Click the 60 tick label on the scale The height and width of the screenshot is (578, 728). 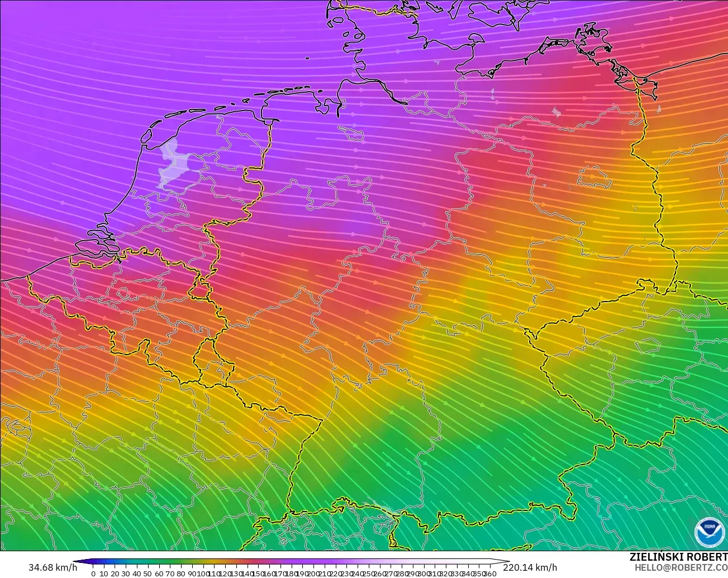tap(159, 574)
